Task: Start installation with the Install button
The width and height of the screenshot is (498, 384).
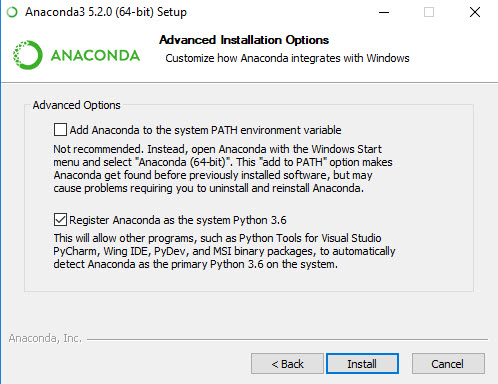Action: pyautogui.click(x=362, y=364)
